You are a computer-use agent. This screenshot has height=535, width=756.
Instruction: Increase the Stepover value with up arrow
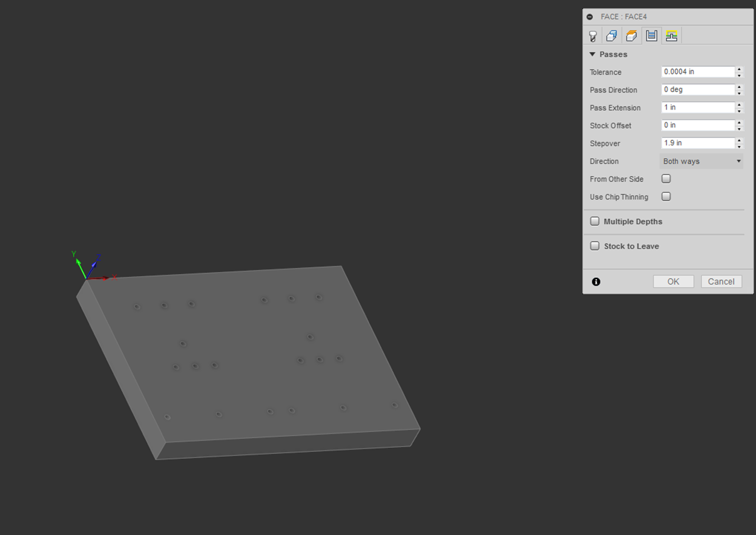(739, 140)
